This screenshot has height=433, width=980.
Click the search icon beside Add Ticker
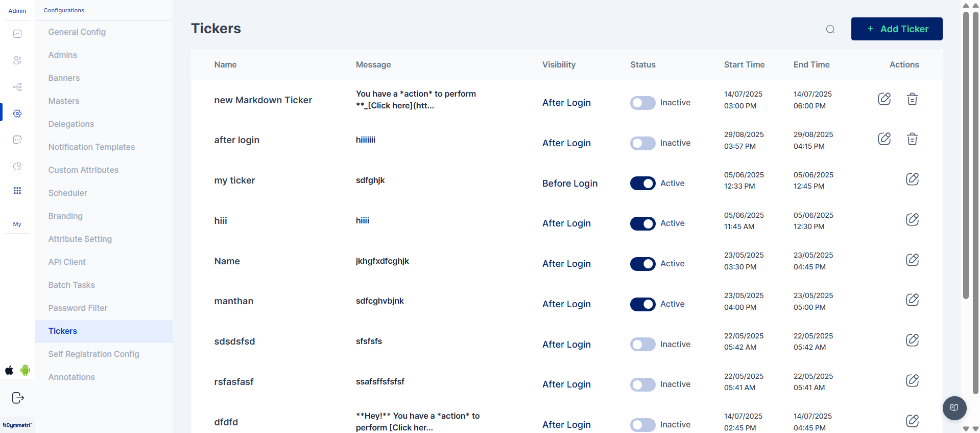[830, 29]
